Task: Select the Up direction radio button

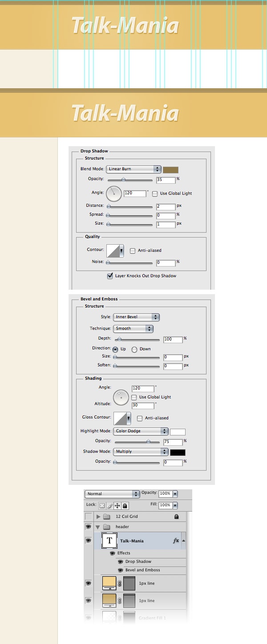Action: coord(115,349)
